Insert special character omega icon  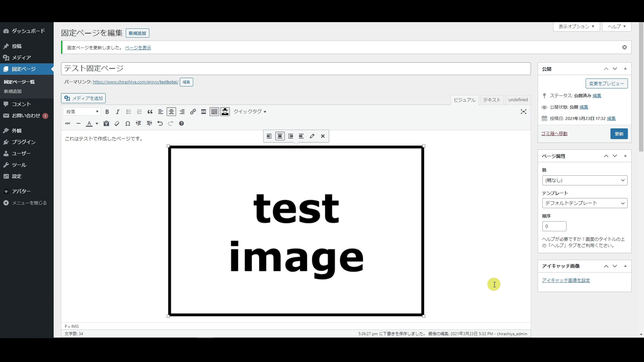128,123
